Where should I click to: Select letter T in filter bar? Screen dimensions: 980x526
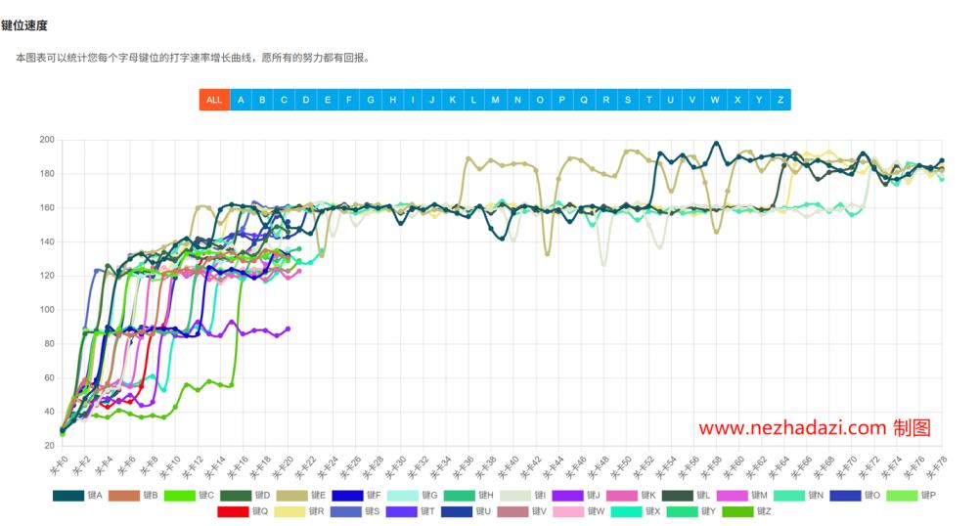[x=648, y=100]
